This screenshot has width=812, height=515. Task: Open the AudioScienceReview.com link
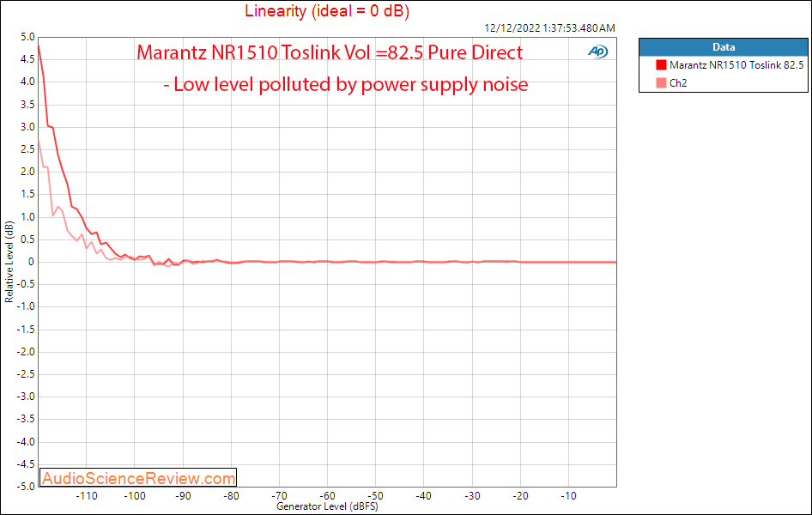pyautogui.click(x=138, y=478)
